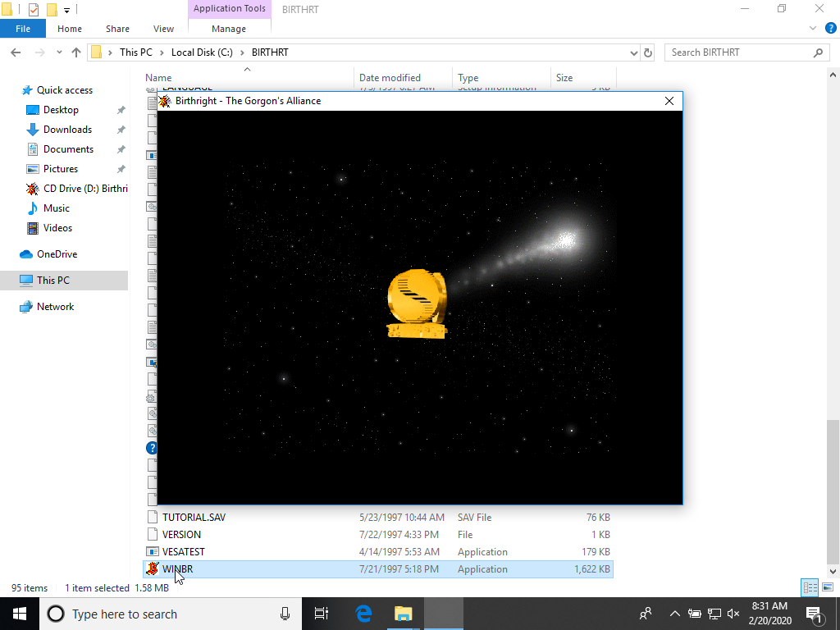Open Task View on the taskbar
Screen dimensions: 840x630
click(x=322, y=614)
